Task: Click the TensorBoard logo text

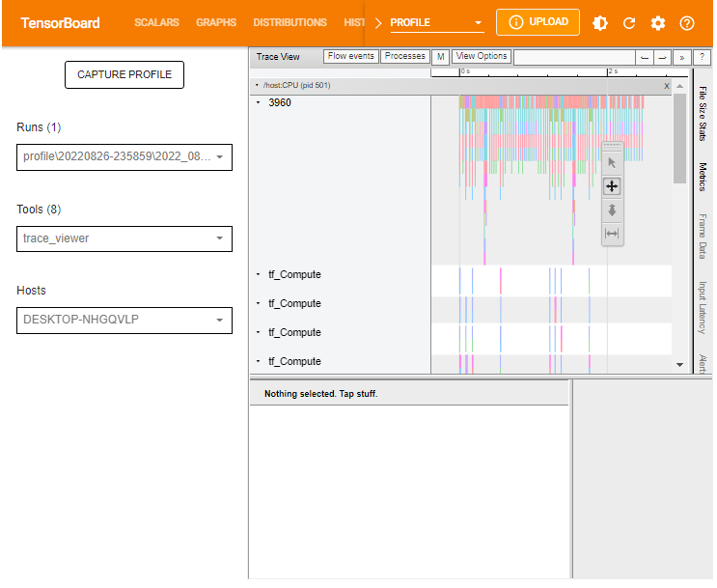Action: pyautogui.click(x=60, y=23)
